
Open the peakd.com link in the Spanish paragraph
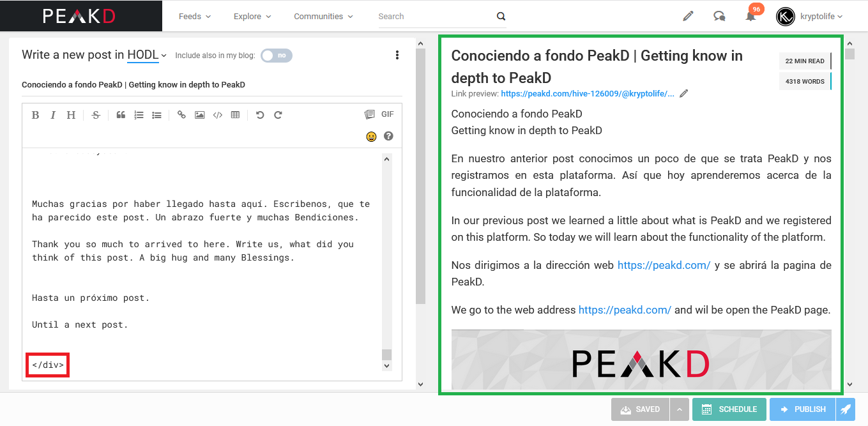[x=664, y=265]
